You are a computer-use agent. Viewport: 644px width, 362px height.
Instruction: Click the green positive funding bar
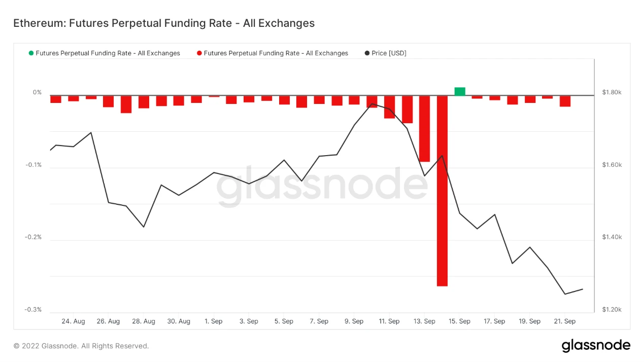[460, 91]
